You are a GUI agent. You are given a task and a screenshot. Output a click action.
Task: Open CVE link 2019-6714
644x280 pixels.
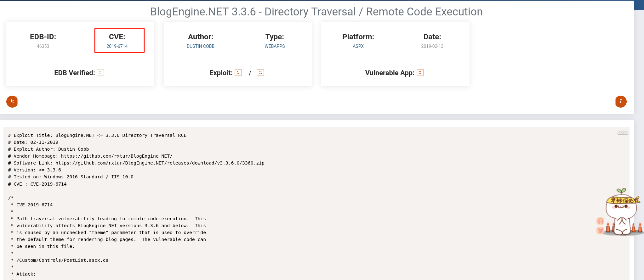click(117, 46)
